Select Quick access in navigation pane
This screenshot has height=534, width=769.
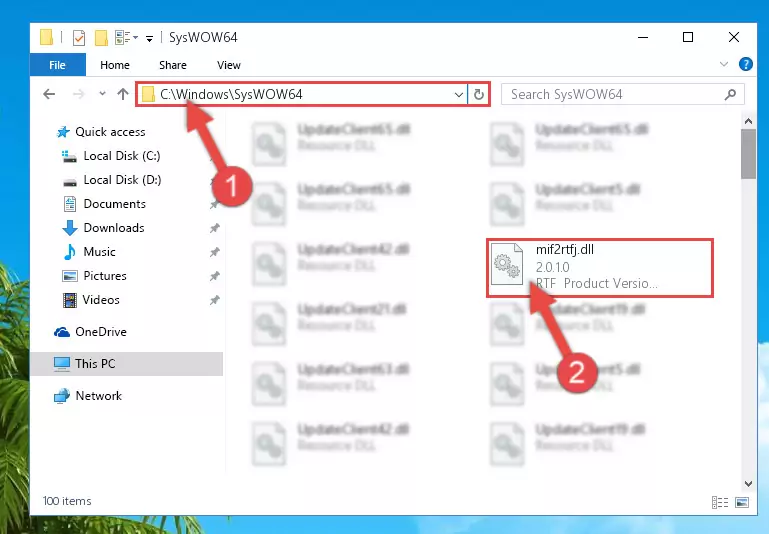coord(110,132)
